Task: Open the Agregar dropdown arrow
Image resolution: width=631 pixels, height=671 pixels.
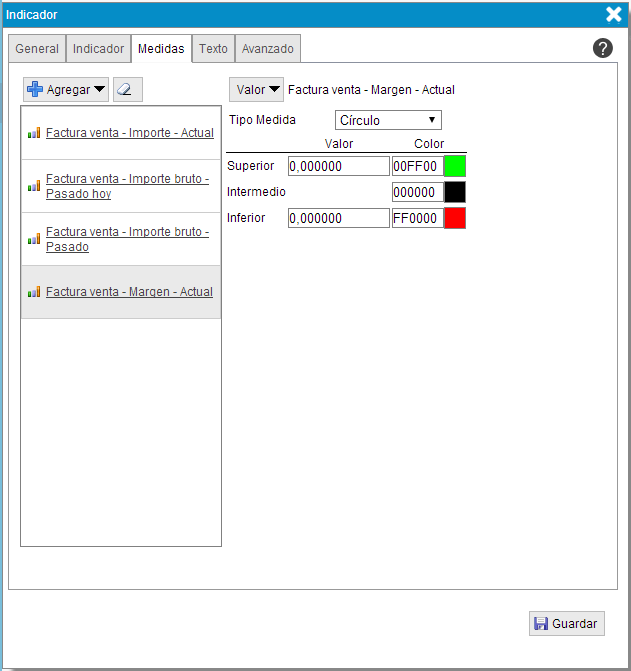Action: [99, 90]
